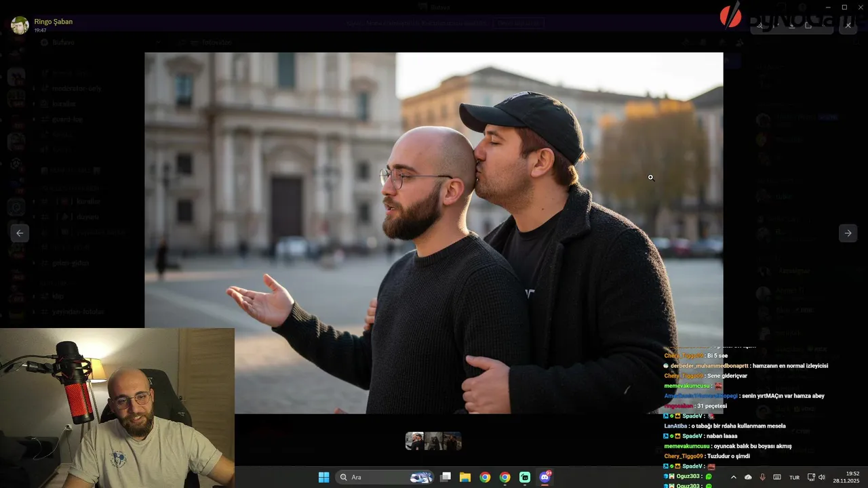868x488 pixels.
Task: Close the Discord image viewer overlay
Action: [x=848, y=26]
